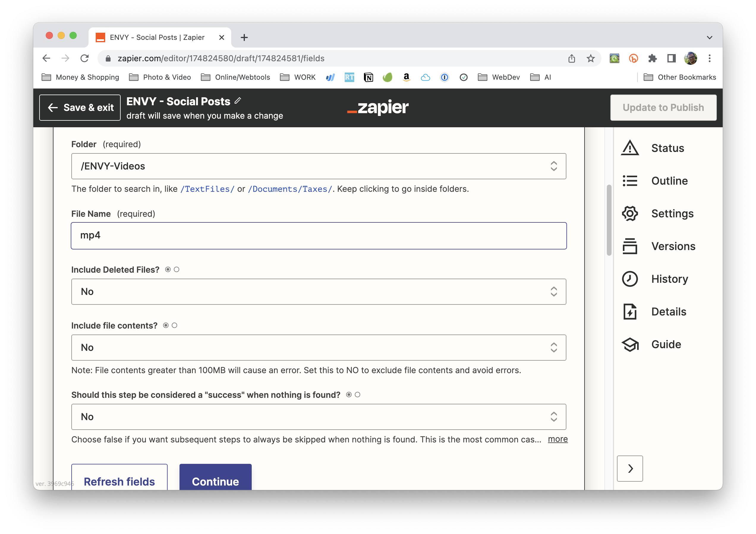Open the Other Bookmarks folder
Screen dimensions: 756x534
coord(680,77)
